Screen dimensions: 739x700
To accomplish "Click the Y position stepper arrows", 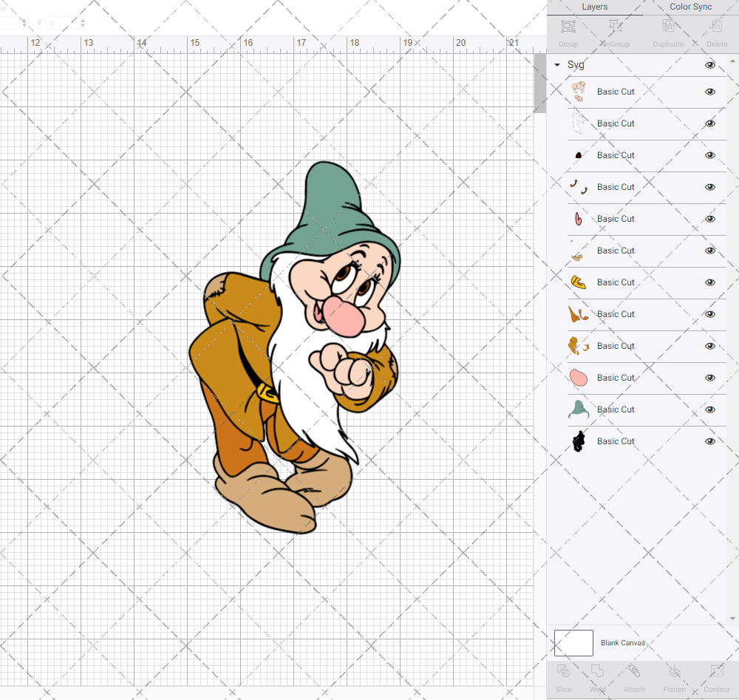I will point(83,23).
